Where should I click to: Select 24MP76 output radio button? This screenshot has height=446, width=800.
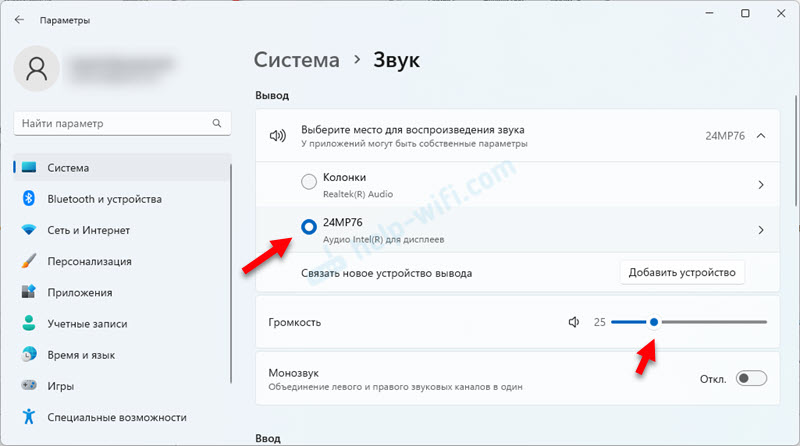click(x=309, y=229)
